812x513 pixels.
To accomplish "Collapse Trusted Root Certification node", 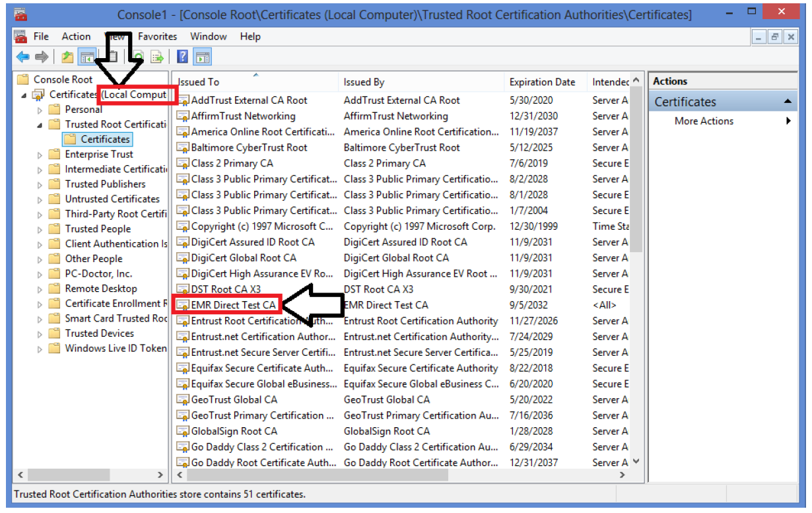I will (x=40, y=125).
